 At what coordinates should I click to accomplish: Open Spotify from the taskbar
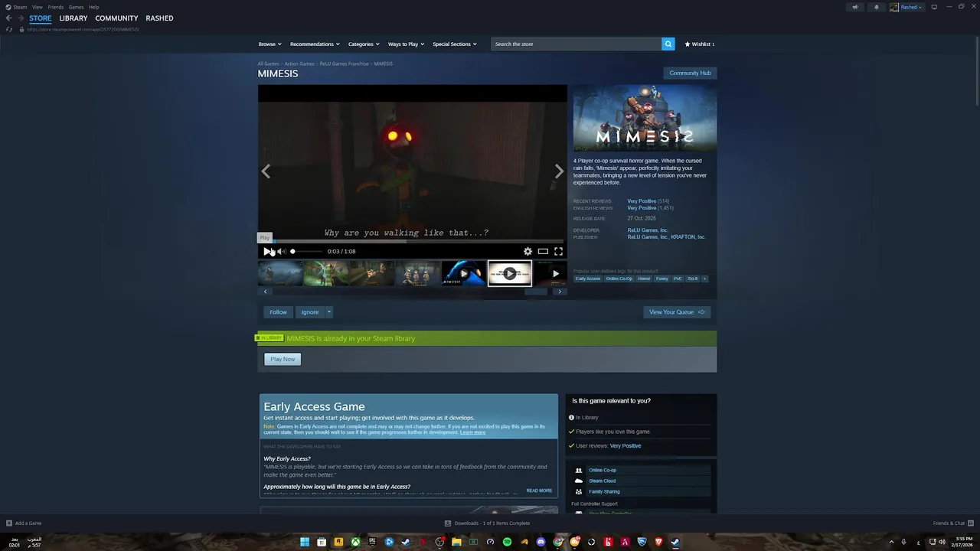click(507, 542)
